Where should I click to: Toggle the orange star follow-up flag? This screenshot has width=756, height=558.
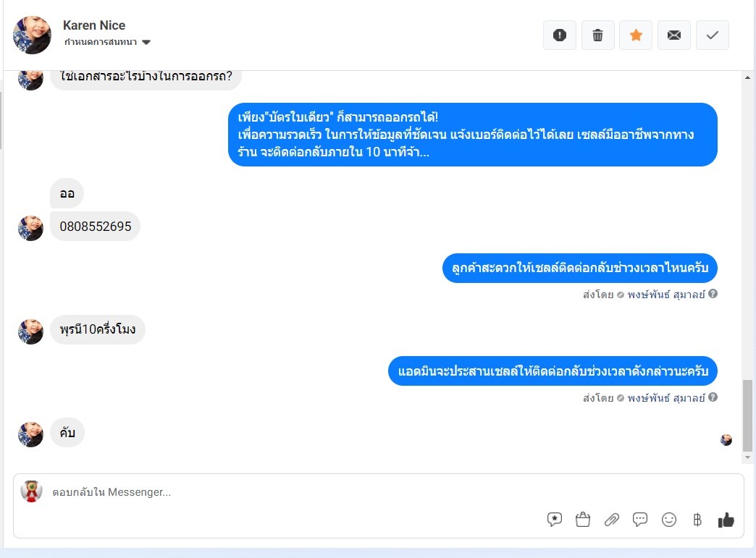click(x=636, y=35)
